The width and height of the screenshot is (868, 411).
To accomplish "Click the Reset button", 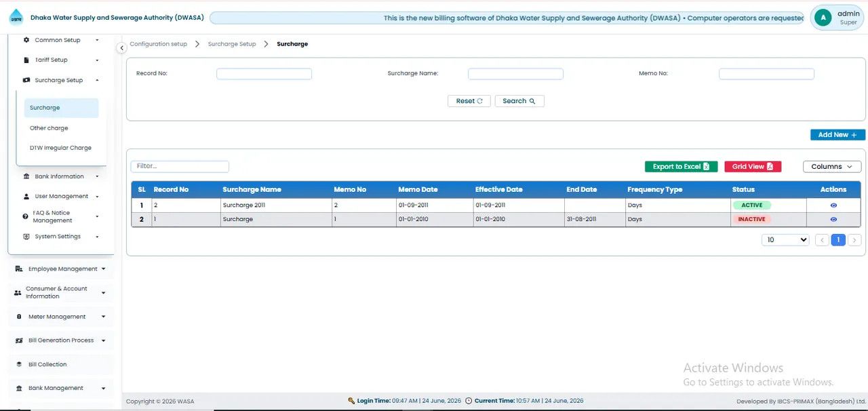I will pyautogui.click(x=469, y=101).
